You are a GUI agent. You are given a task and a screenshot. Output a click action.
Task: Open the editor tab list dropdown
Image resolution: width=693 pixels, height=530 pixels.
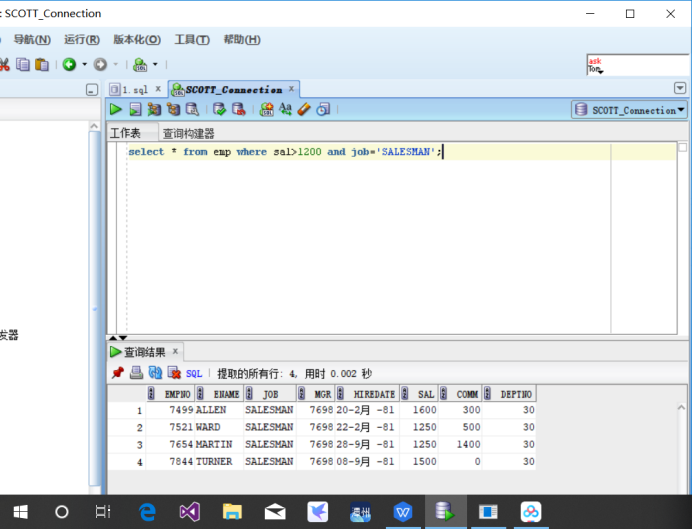680,88
